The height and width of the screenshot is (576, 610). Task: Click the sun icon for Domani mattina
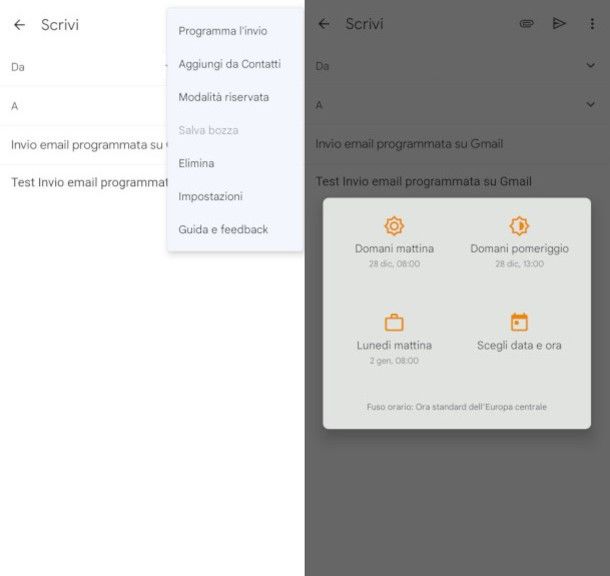click(x=394, y=226)
